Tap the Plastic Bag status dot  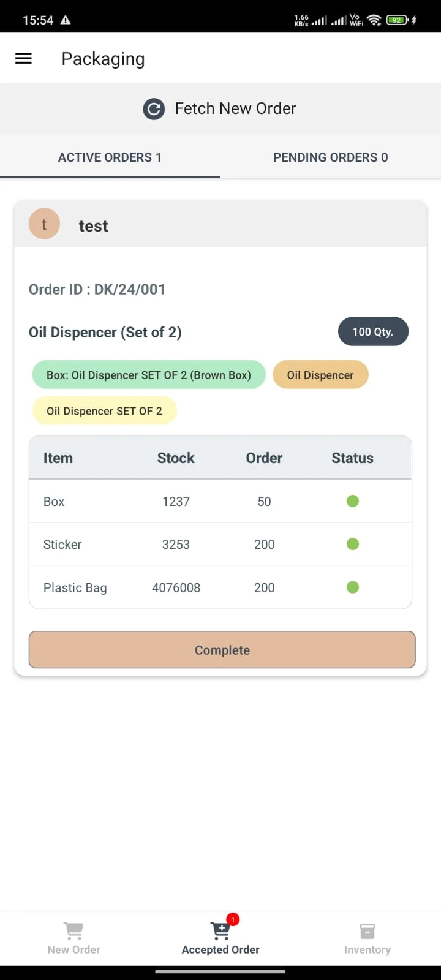point(353,587)
